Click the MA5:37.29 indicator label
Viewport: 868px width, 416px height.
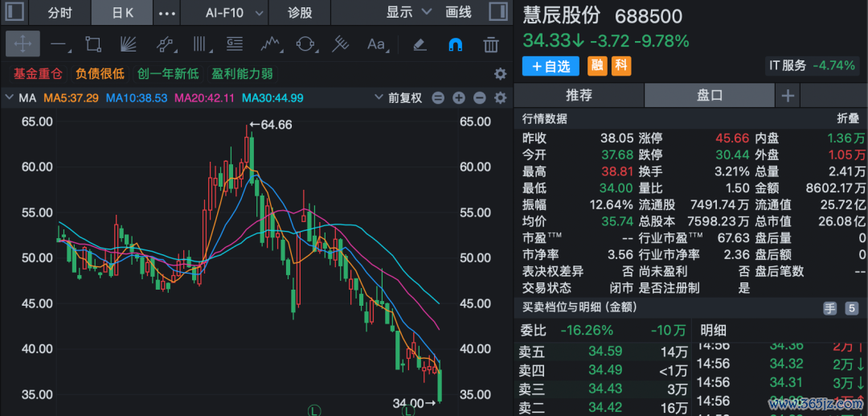tap(72, 98)
